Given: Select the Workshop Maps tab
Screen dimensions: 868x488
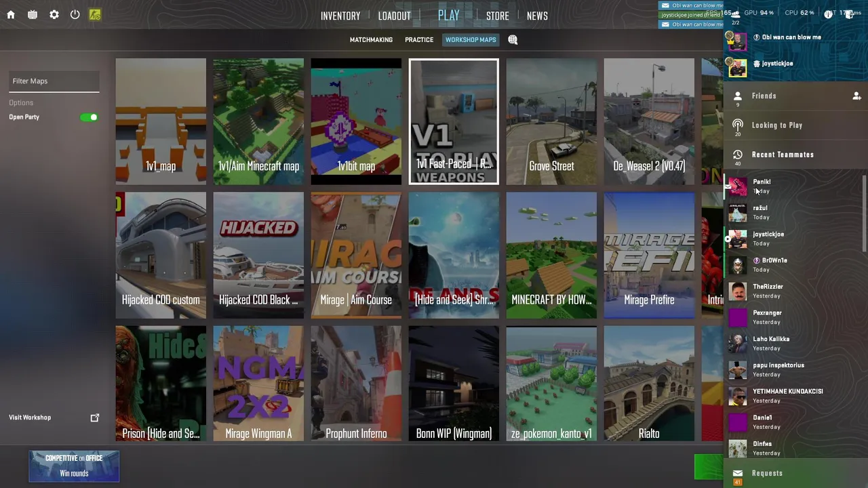Looking at the screenshot, I should click(x=471, y=40).
